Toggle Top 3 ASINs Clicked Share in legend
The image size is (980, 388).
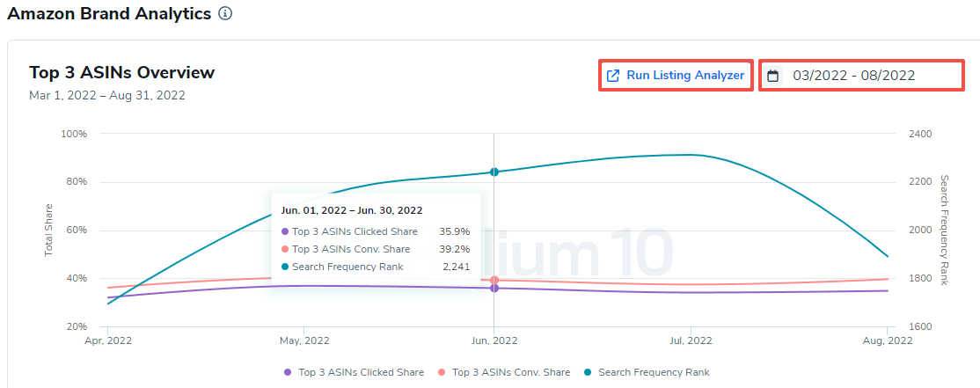354,372
